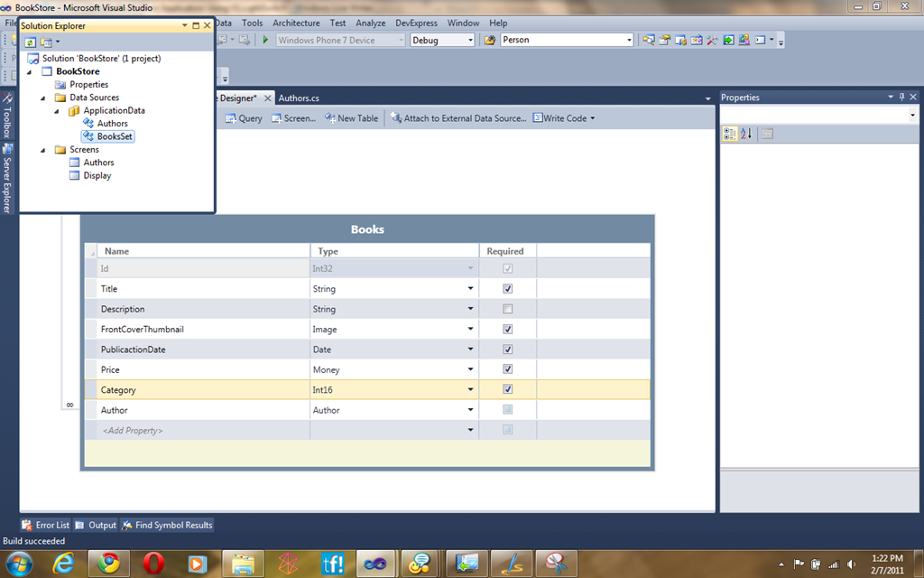Click the green Start Debugging arrow
Screen dimensions: 924x578
tap(265, 40)
